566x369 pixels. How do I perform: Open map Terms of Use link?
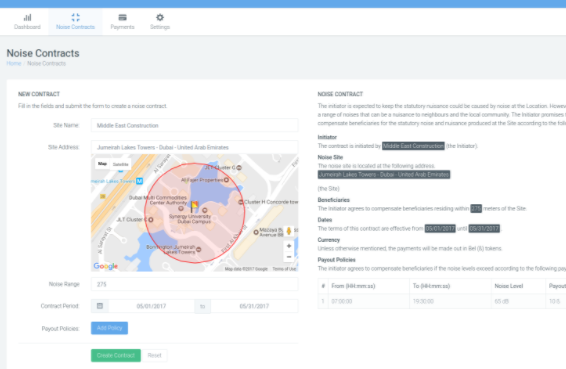pyautogui.click(x=284, y=269)
